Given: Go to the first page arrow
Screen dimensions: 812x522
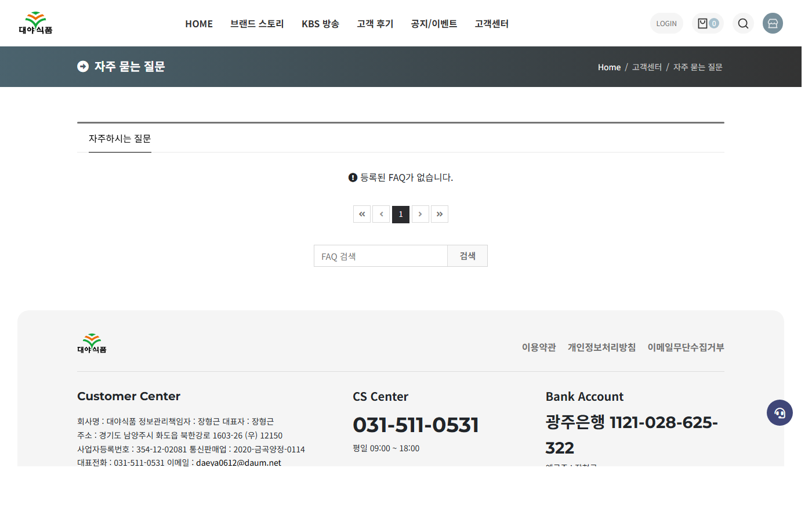Looking at the screenshot, I should coord(362,214).
